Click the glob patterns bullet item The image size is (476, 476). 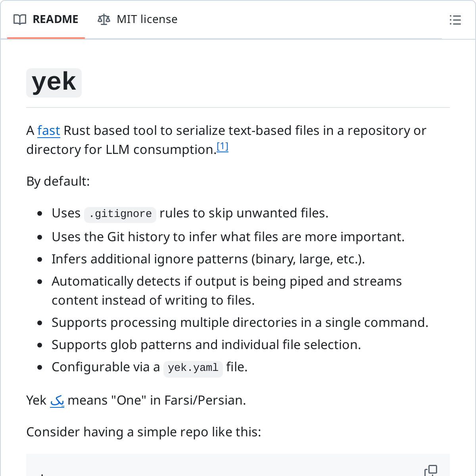(206, 345)
